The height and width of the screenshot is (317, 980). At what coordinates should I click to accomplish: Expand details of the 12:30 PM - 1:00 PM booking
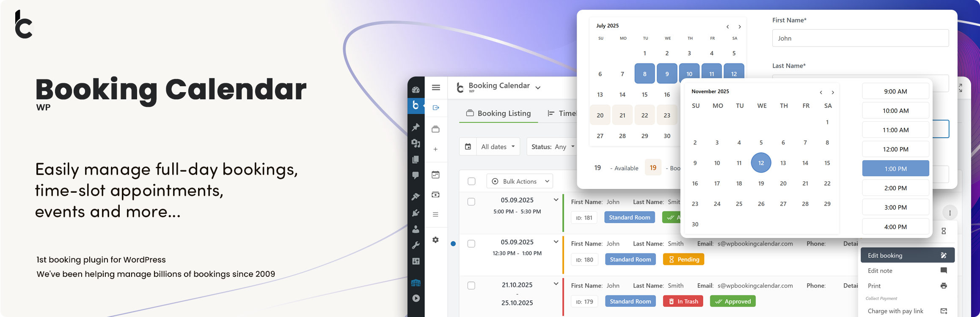pos(556,242)
